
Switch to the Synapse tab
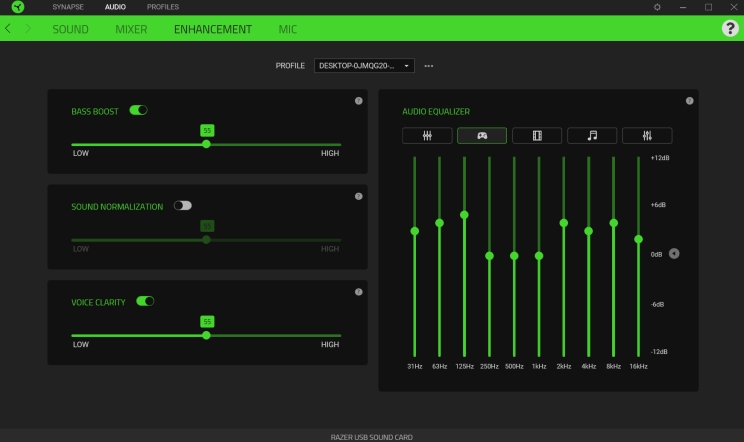pyautogui.click(x=68, y=7)
